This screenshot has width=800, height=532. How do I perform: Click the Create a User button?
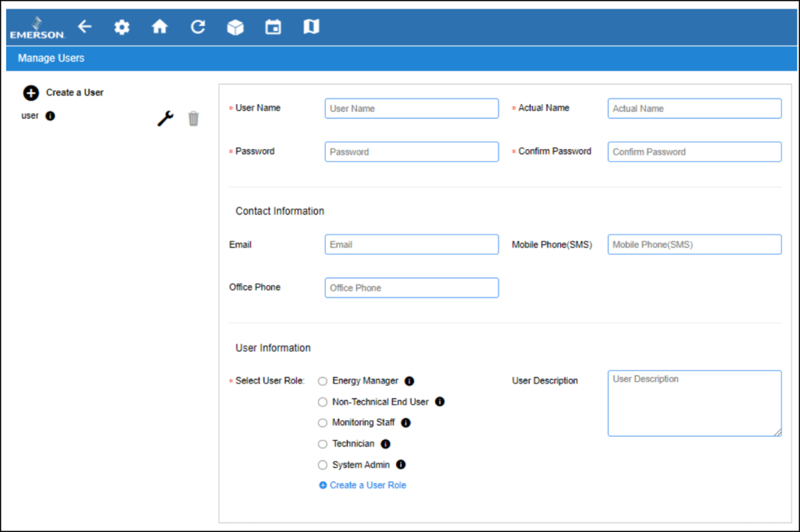[30, 93]
